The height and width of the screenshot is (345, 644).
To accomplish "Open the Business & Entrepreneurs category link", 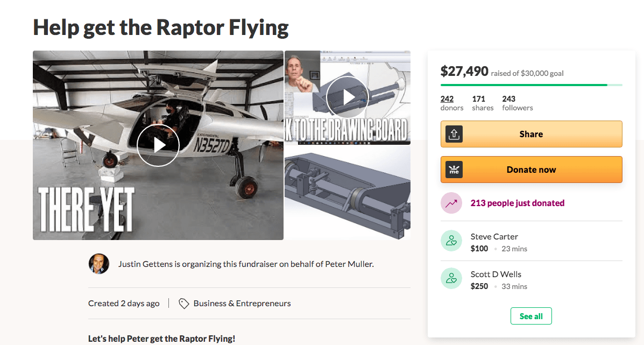I will pyautogui.click(x=242, y=304).
